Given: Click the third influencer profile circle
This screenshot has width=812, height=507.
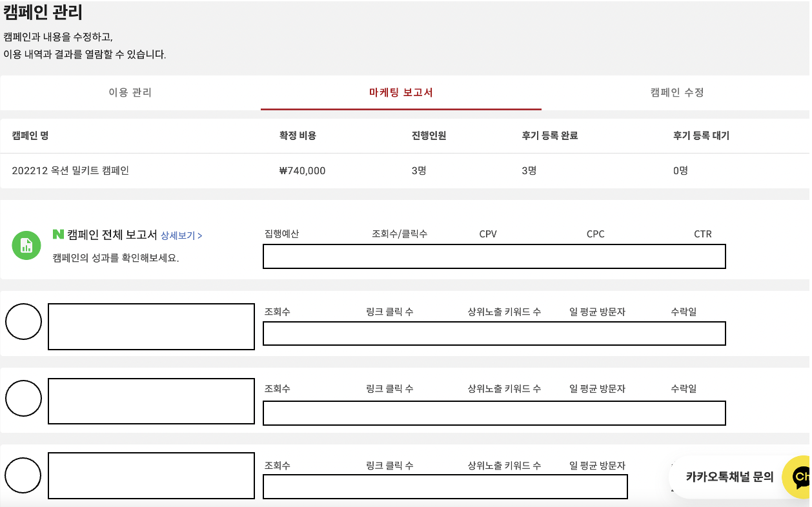Looking at the screenshot, I should 23,475.
